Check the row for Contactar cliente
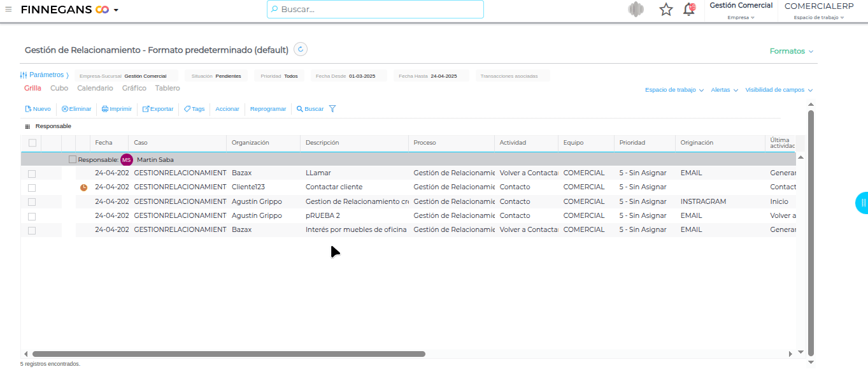The width and height of the screenshot is (868, 383). [32, 187]
